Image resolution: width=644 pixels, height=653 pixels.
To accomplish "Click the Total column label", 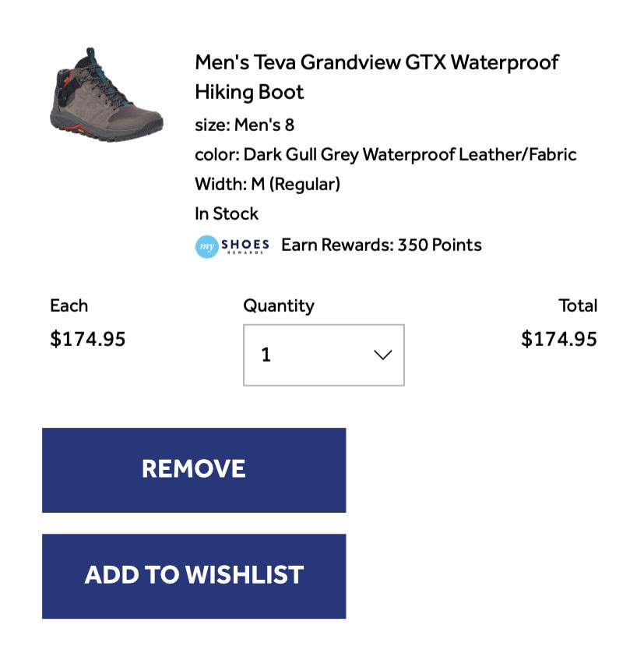I will coord(578,305).
